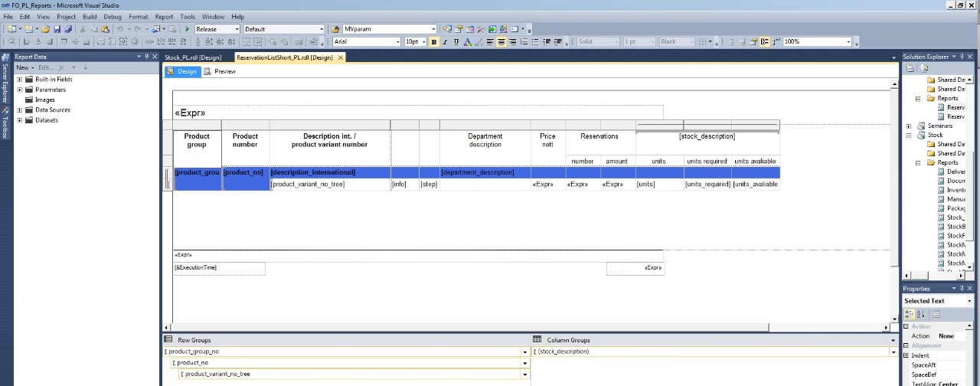Click the [department_description] cell

pyautogui.click(x=485, y=172)
